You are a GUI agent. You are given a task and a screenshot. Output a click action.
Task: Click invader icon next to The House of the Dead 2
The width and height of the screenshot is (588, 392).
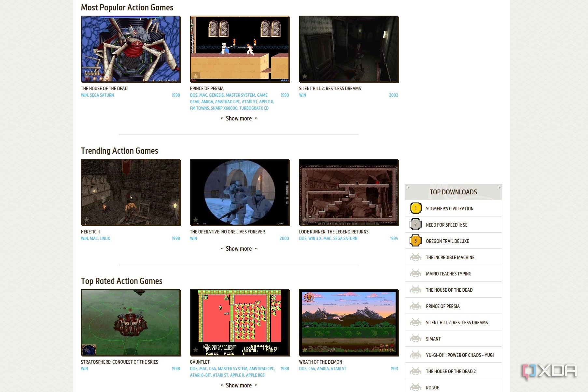415,371
